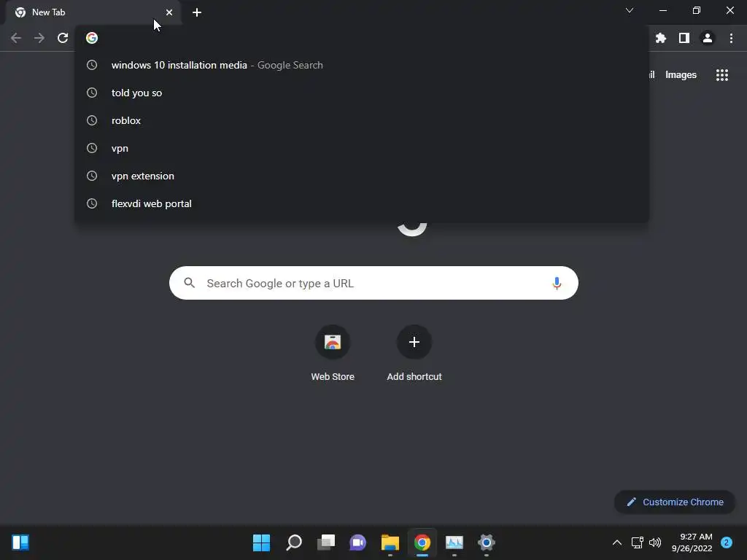This screenshot has width=747, height=560.
Task: Open the Google apps grid
Action: [722, 75]
